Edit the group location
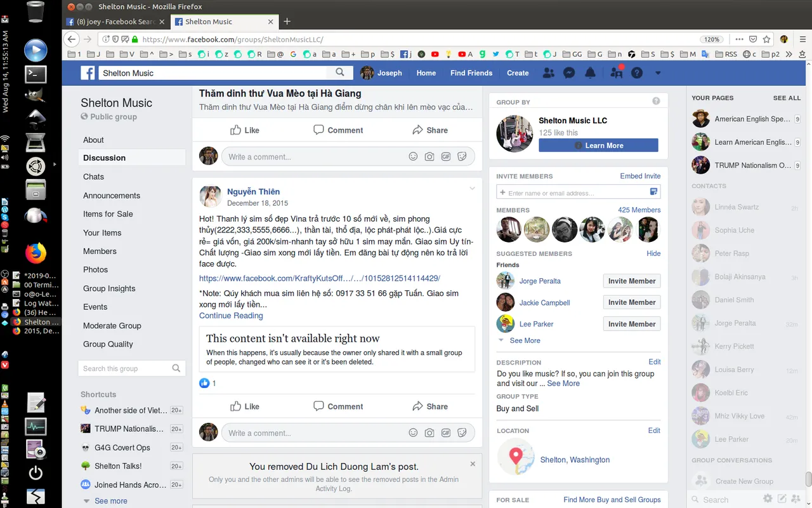The height and width of the screenshot is (508, 812). (x=654, y=431)
